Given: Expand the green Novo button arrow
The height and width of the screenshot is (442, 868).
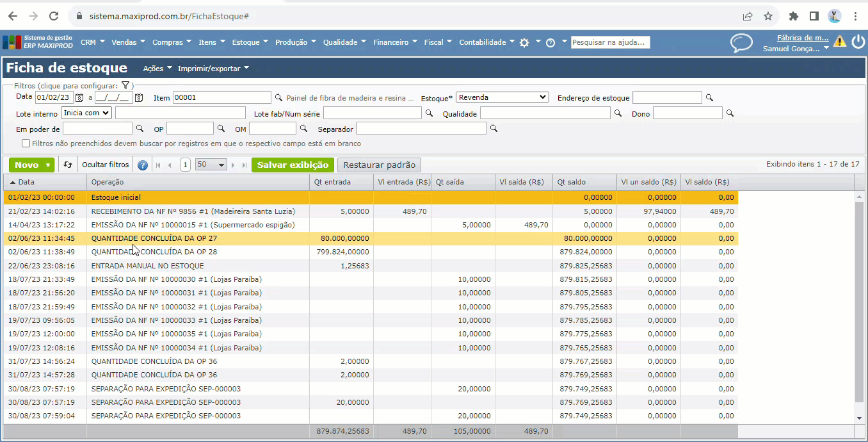Looking at the screenshot, I should tap(49, 165).
